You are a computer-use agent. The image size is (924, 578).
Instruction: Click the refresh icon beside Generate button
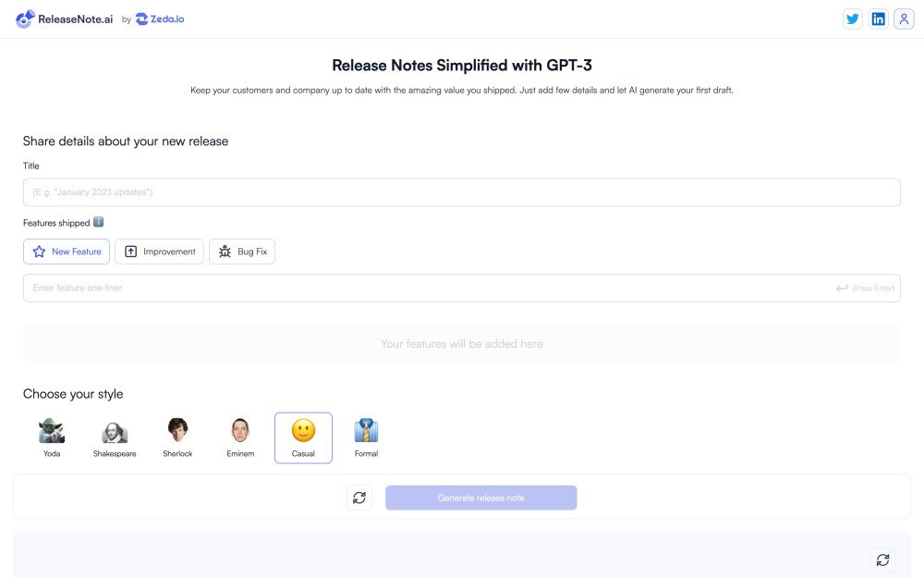(359, 497)
